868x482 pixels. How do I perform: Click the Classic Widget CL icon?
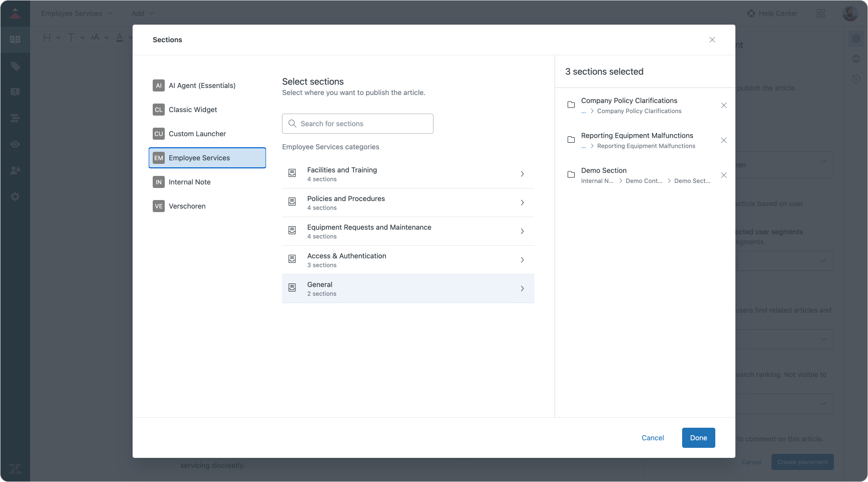point(159,110)
